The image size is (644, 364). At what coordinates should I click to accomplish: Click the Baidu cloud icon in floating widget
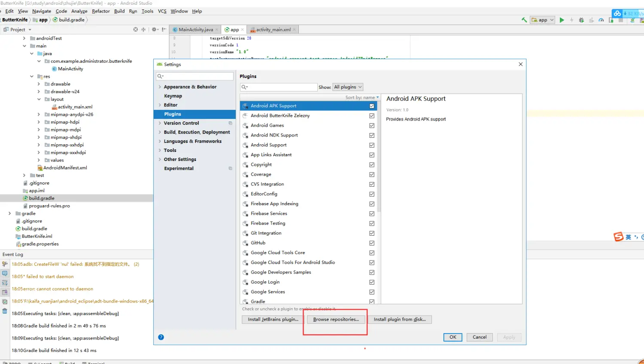(617, 13)
